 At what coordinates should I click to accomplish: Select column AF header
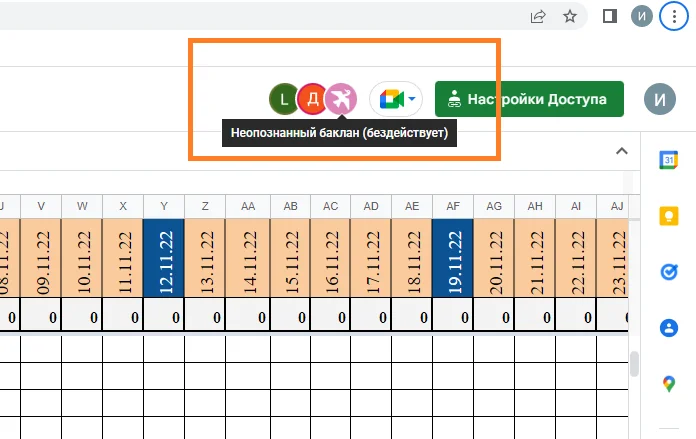click(x=453, y=206)
